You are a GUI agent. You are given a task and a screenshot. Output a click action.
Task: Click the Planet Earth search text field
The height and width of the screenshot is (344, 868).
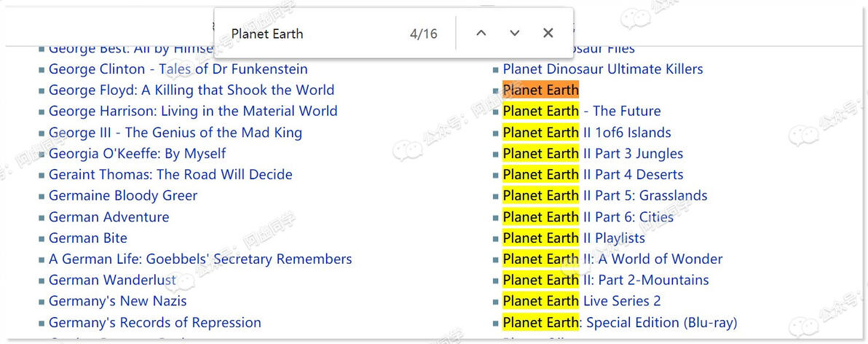(315, 34)
